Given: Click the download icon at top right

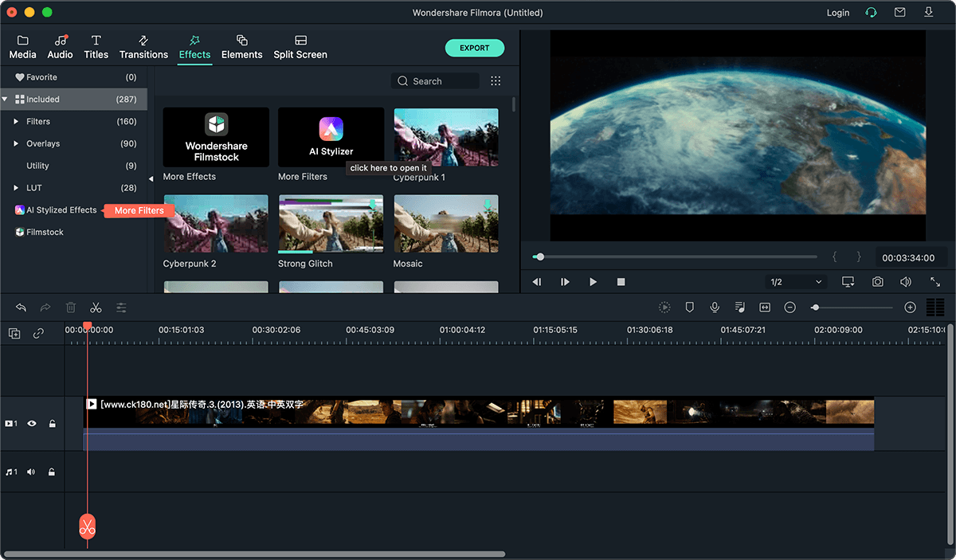Looking at the screenshot, I should (x=929, y=13).
